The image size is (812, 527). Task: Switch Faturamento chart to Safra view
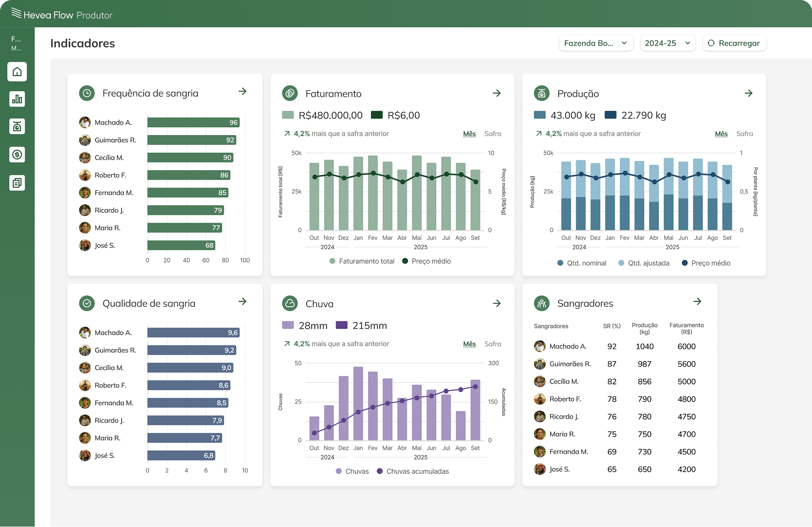[492, 133]
